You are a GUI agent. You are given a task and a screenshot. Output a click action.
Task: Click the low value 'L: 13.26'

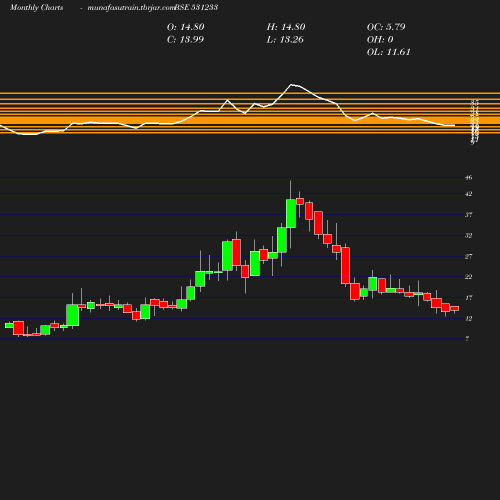click(x=285, y=39)
